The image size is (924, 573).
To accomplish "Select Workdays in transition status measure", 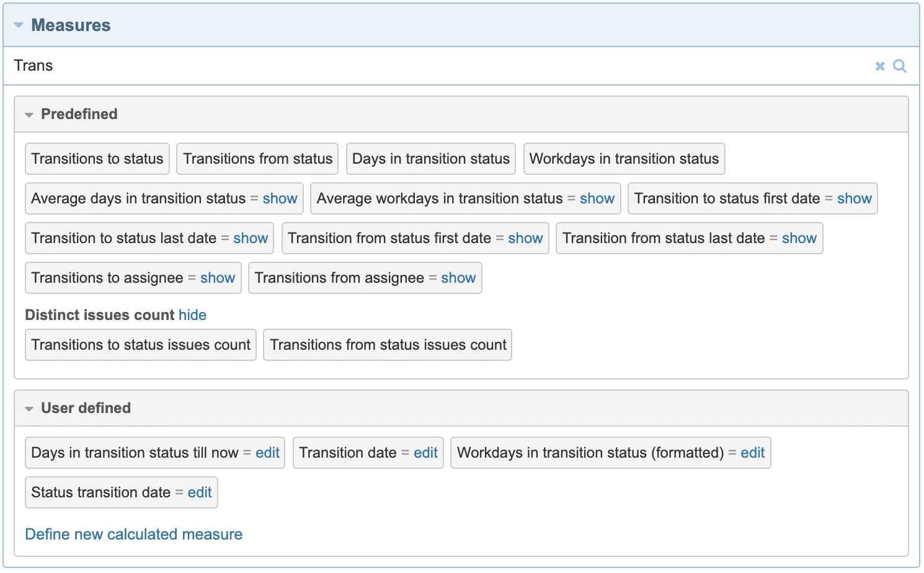I will point(624,159).
